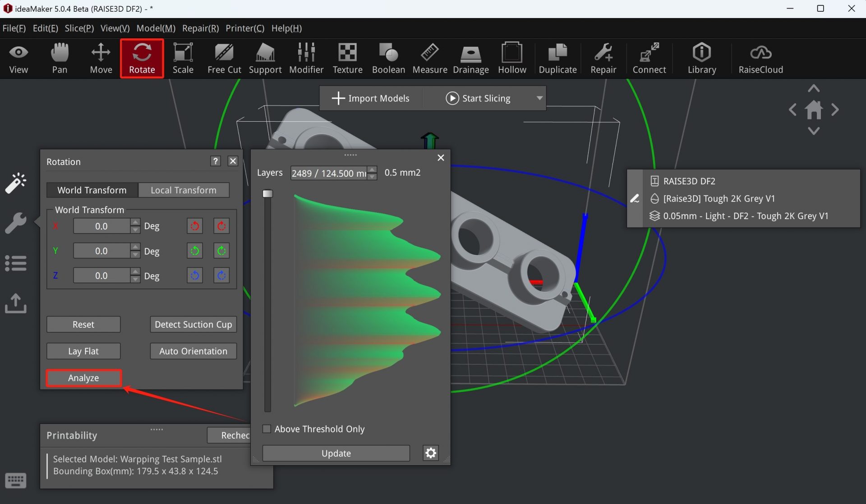Open the on-screen keyboard icon
866x504 pixels.
coord(15,481)
